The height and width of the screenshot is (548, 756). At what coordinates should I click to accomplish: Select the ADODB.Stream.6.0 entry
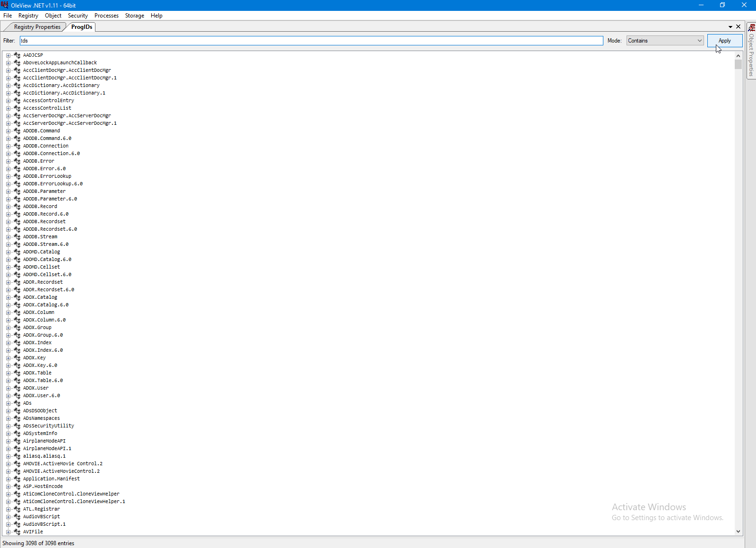tap(46, 244)
